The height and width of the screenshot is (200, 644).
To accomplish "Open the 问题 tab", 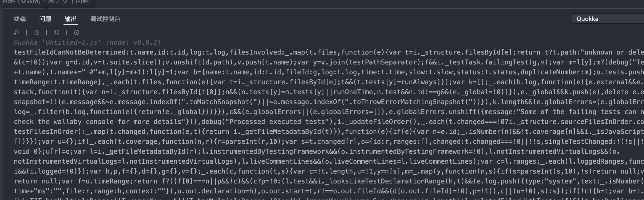I will [45, 19].
